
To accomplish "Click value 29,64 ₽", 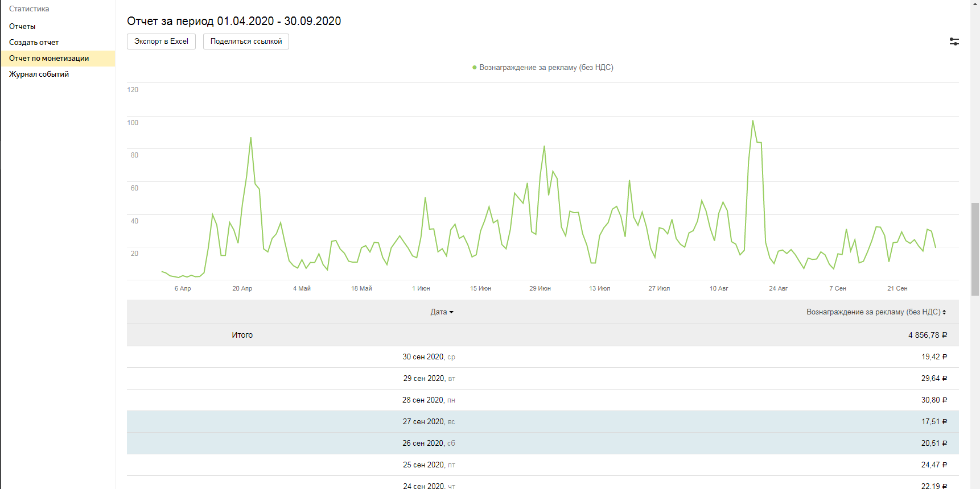I will coord(934,379).
